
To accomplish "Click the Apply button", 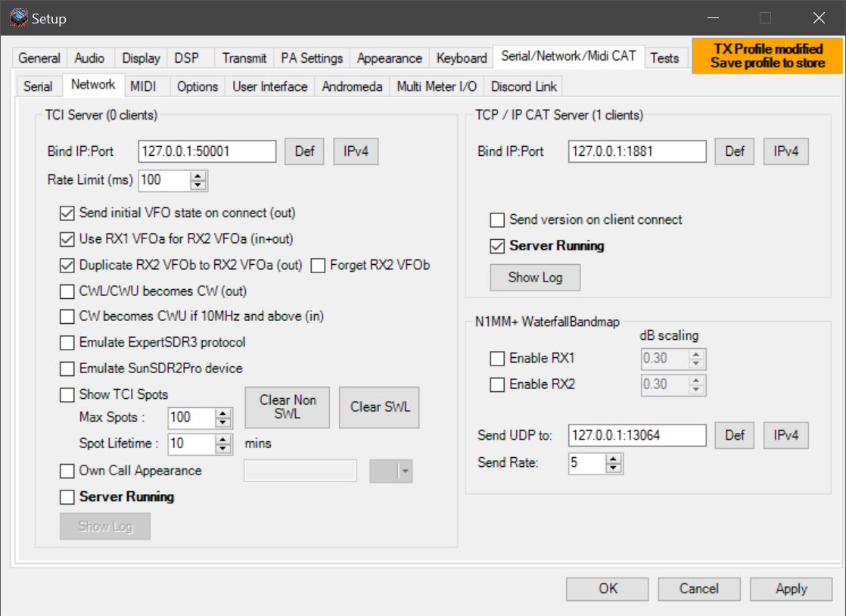I will pyautogui.click(x=791, y=589).
